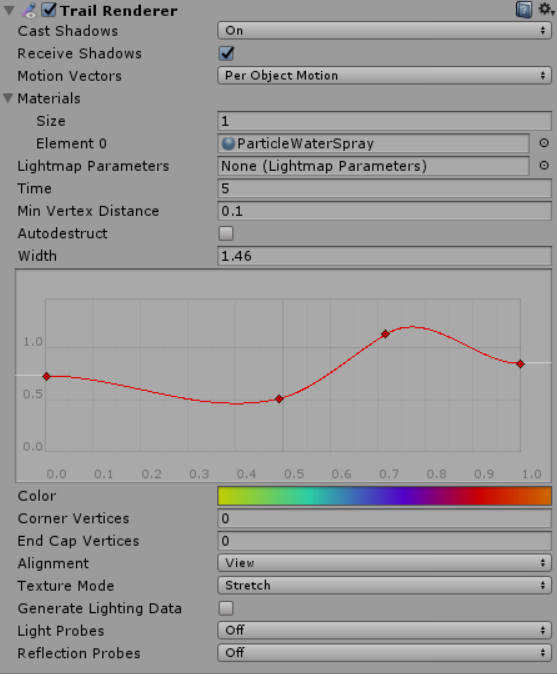Click the ParticleWaterSpray material sphere icon
557x674 pixels.
pyautogui.click(x=228, y=144)
